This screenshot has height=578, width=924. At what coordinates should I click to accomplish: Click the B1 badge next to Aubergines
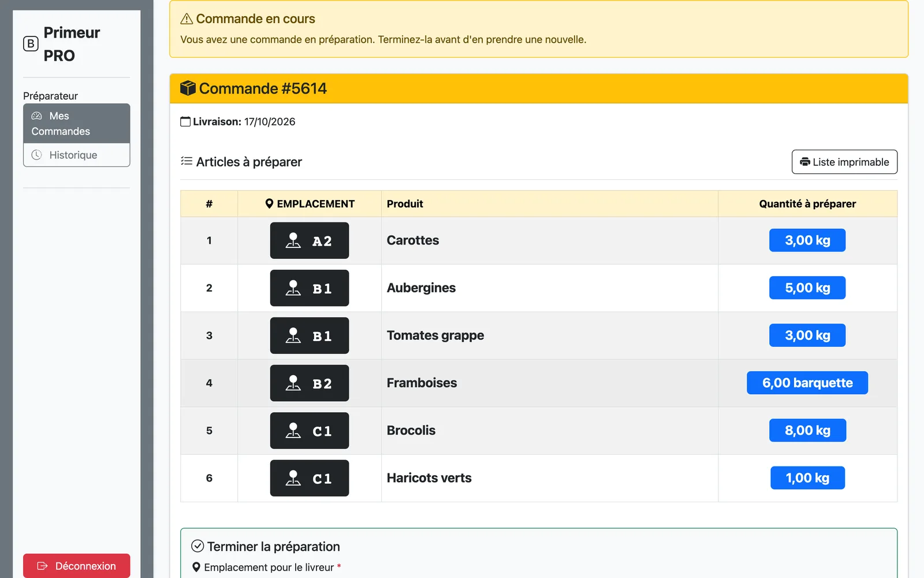[x=310, y=288]
